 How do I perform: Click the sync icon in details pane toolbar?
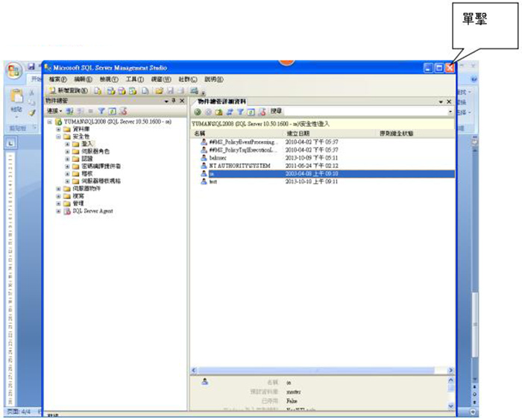point(230,111)
